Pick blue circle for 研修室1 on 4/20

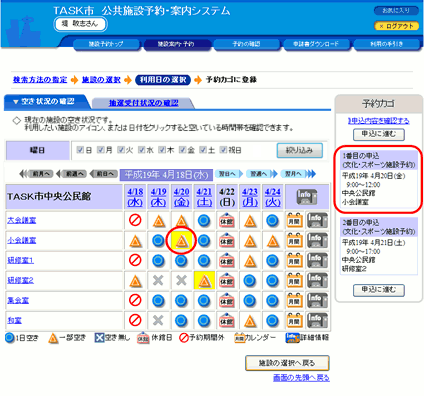point(181,260)
